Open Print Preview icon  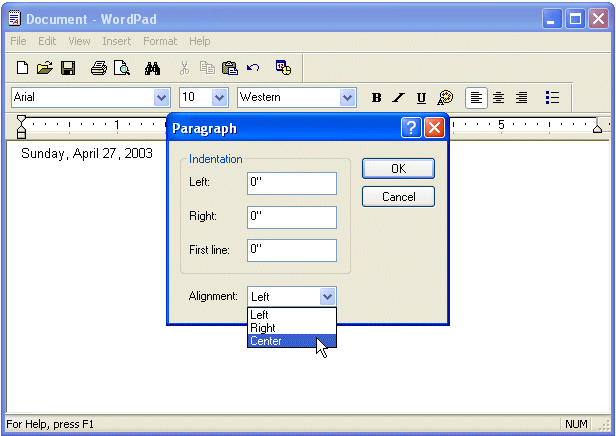pyautogui.click(x=122, y=68)
